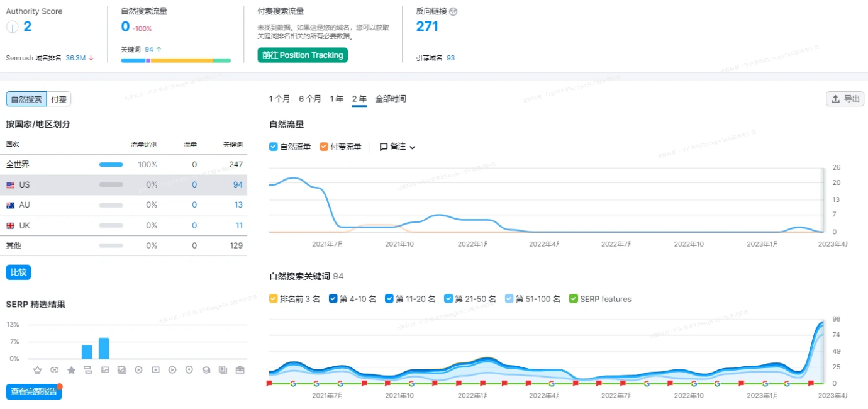Select the star reviews SERP feature icon
Image resolution: width=868 pixels, height=409 pixels.
click(x=71, y=370)
